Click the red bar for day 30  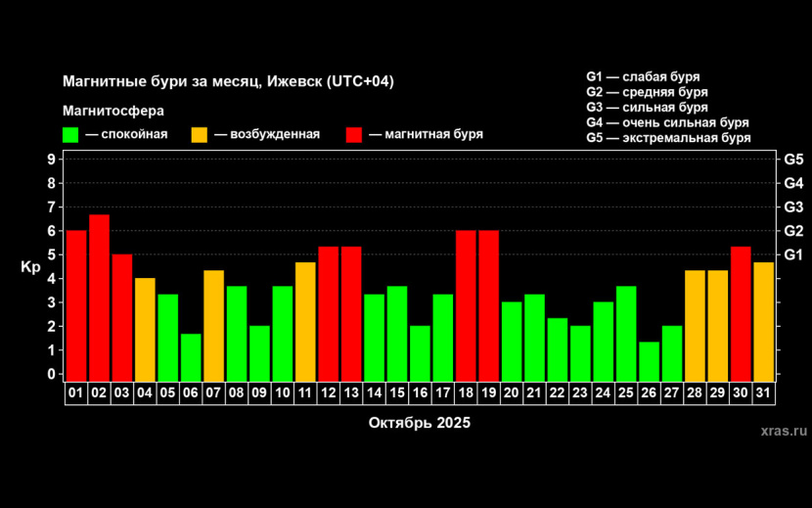741,312
